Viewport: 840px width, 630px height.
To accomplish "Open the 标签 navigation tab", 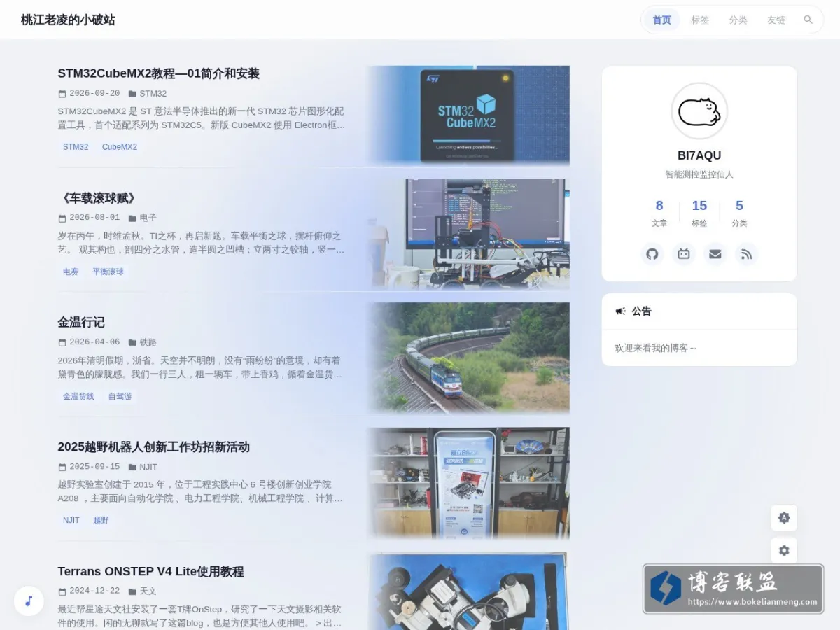I will click(700, 20).
